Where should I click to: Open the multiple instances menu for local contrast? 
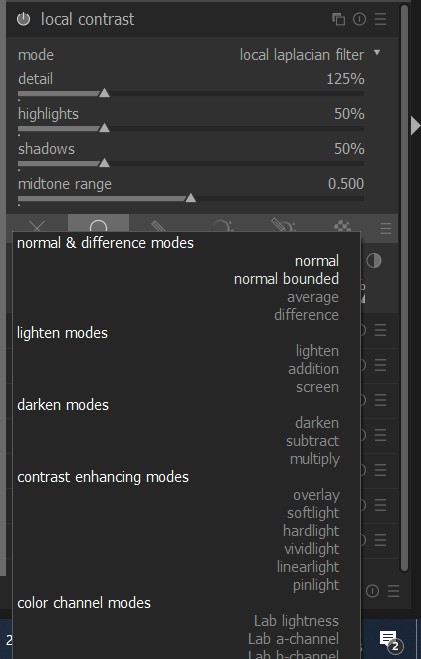click(x=338, y=19)
